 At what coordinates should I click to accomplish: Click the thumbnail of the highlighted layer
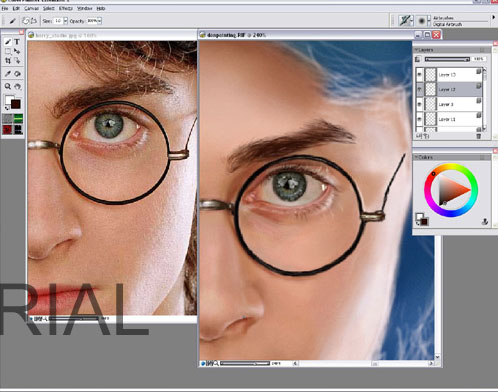[x=431, y=89]
